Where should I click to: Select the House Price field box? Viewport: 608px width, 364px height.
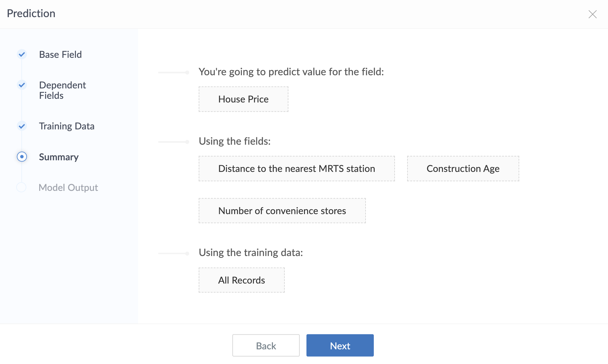coord(243,99)
